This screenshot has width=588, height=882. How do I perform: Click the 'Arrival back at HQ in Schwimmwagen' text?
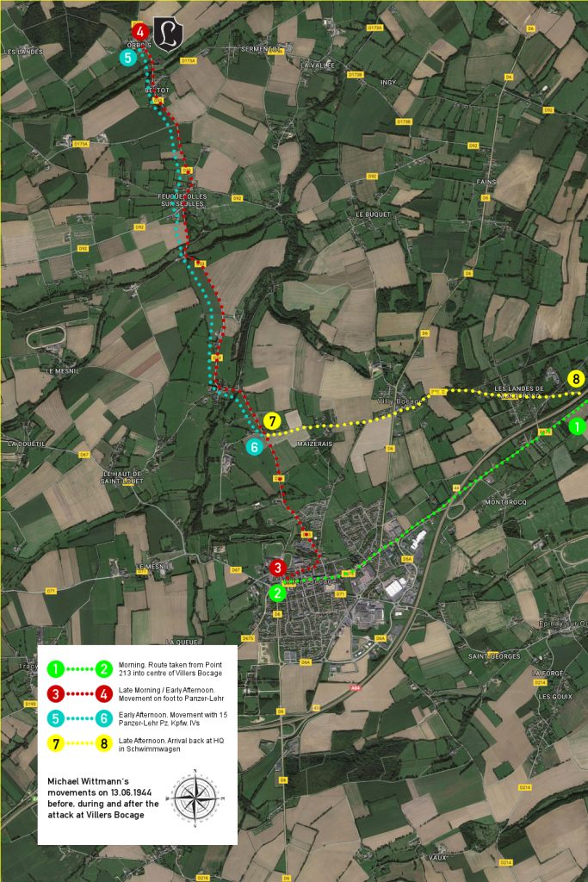click(171, 745)
